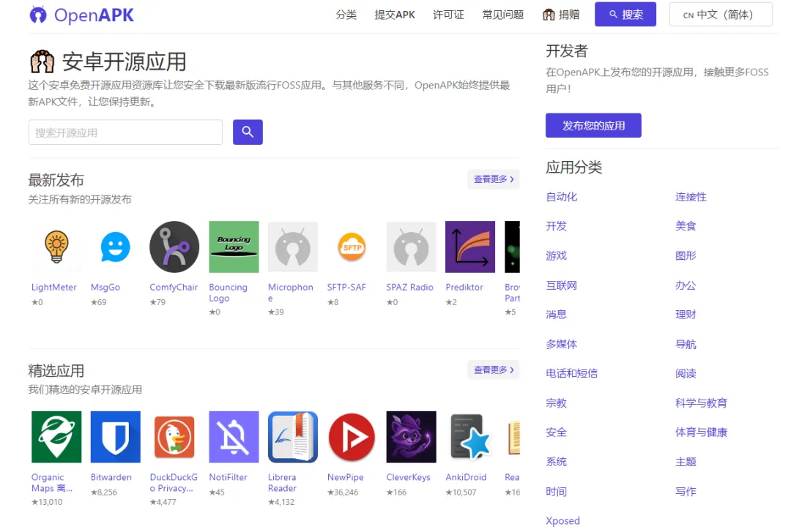
Task: Open the 宗教 category link
Action: [557, 403]
